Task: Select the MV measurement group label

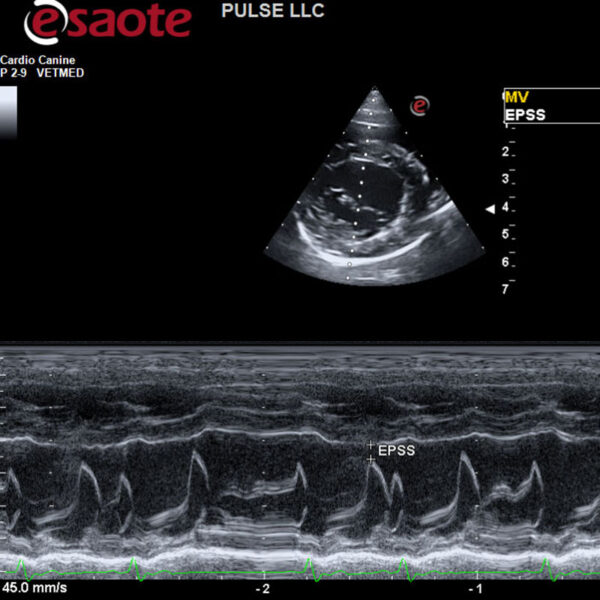Action: 516,97
